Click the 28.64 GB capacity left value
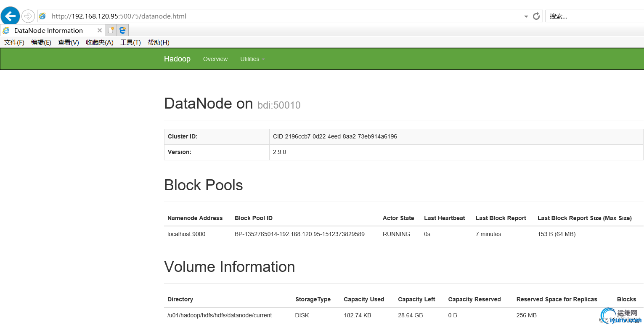Viewport: 644px width, 327px height. coord(411,315)
